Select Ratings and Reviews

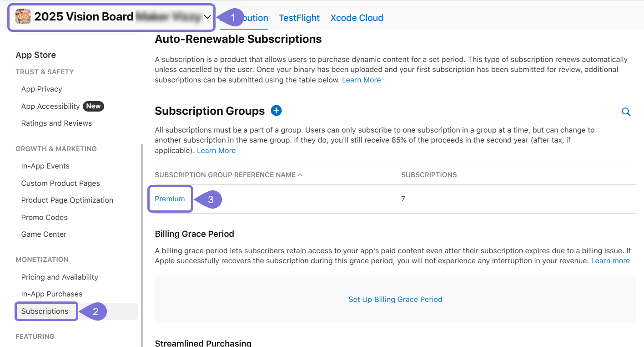pos(56,123)
